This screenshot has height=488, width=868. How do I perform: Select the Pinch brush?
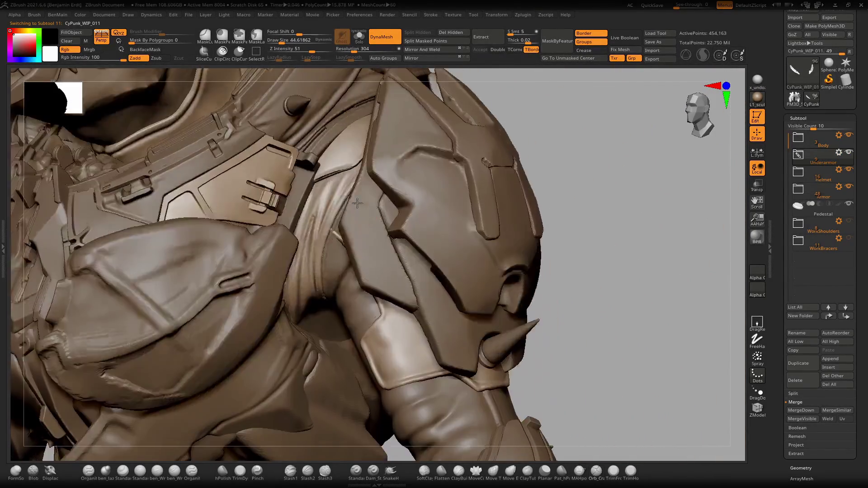click(257, 473)
